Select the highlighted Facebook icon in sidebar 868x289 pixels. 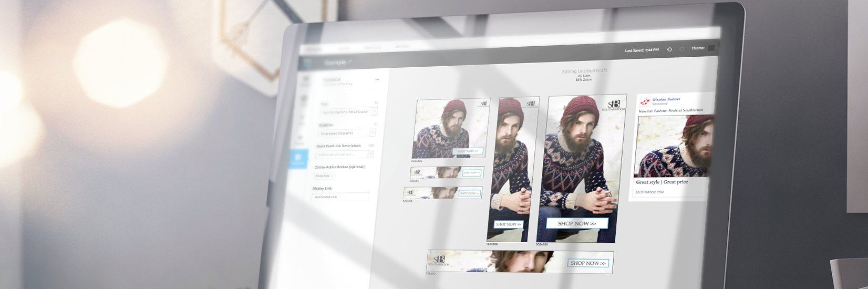pyautogui.click(x=298, y=159)
